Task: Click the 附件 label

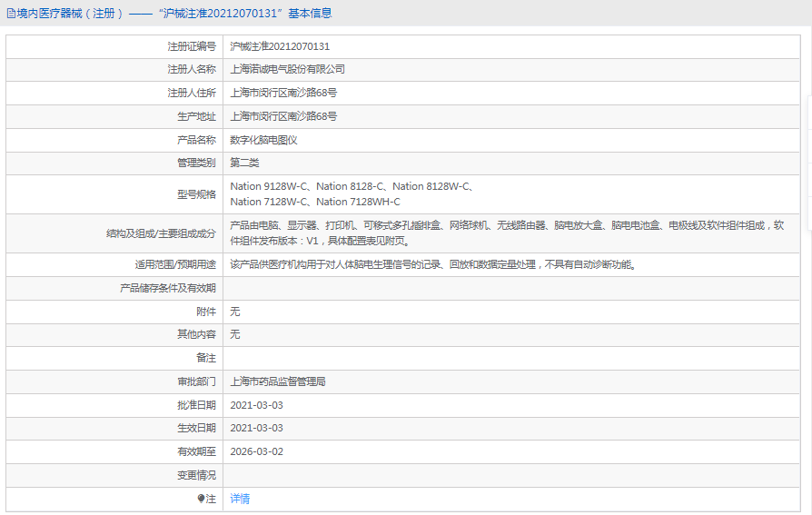Action: click(206, 312)
